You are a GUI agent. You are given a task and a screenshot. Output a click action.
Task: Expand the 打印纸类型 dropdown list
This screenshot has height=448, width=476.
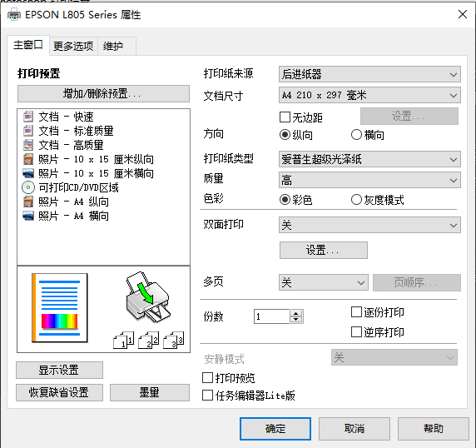(369, 159)
